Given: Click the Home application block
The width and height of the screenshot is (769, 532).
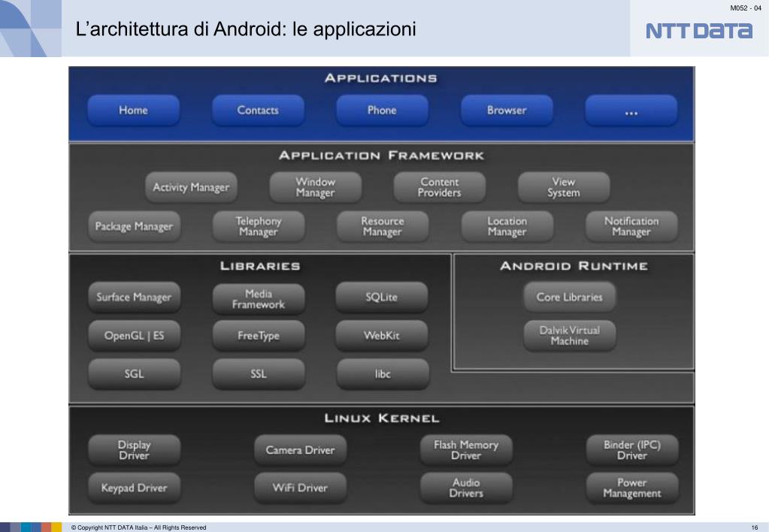Looking at the screenshot, I should click(x=133, y=110).
